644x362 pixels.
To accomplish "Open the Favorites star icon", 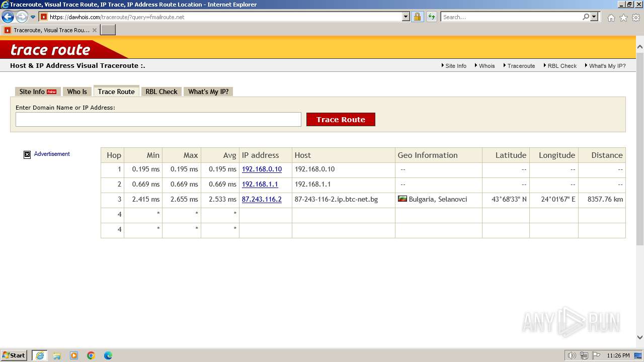I will (623, 18).
